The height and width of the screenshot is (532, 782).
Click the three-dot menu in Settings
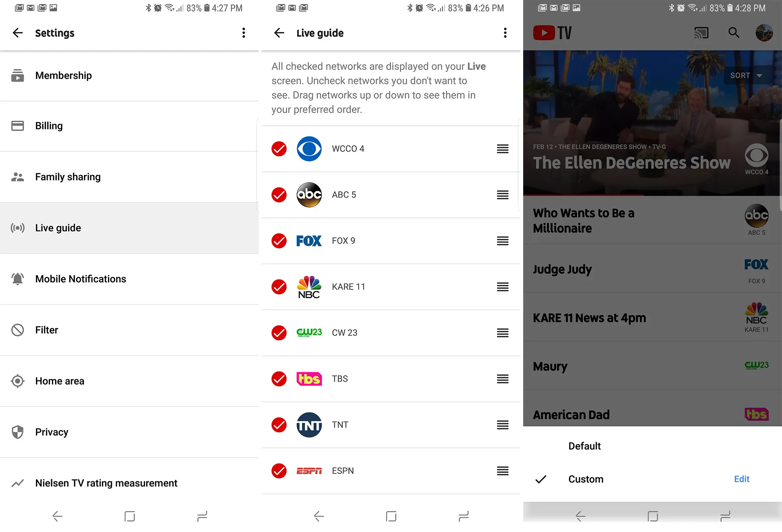(x=243, y=33)
